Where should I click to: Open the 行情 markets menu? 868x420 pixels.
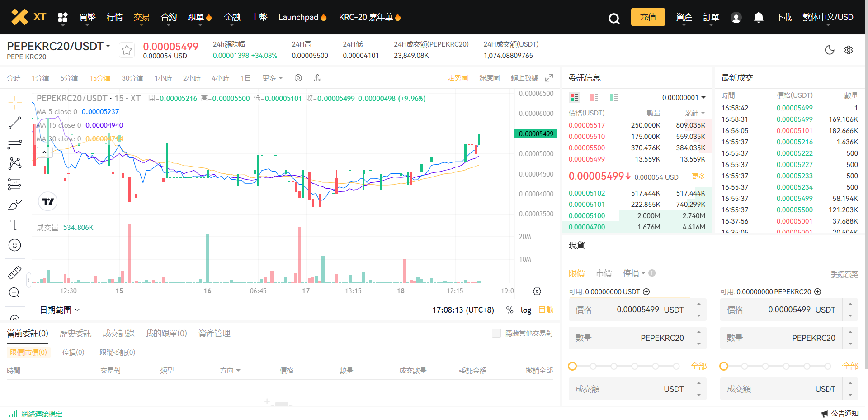[114, 17]
